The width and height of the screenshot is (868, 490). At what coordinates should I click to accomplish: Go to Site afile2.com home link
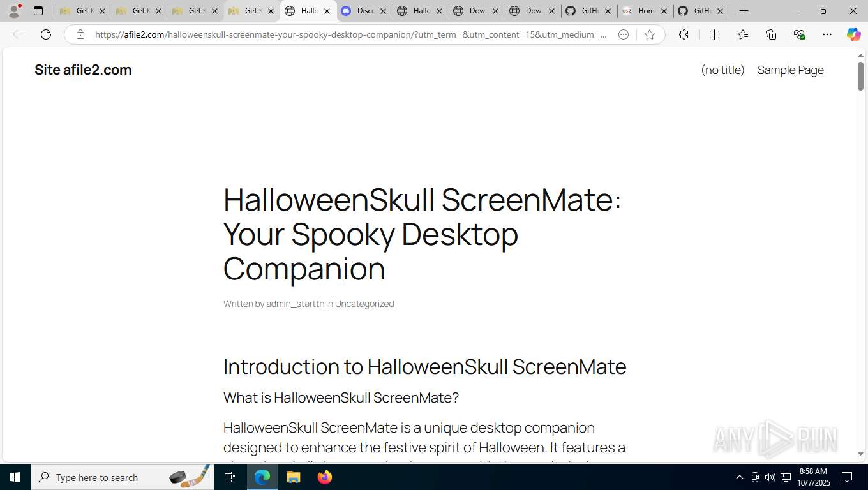pos(83,70)
